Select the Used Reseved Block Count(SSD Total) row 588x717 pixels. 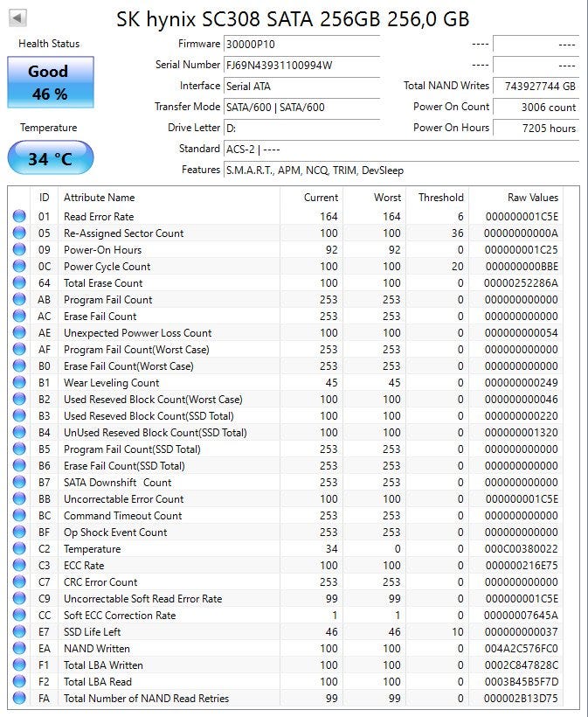pos(286,415)
